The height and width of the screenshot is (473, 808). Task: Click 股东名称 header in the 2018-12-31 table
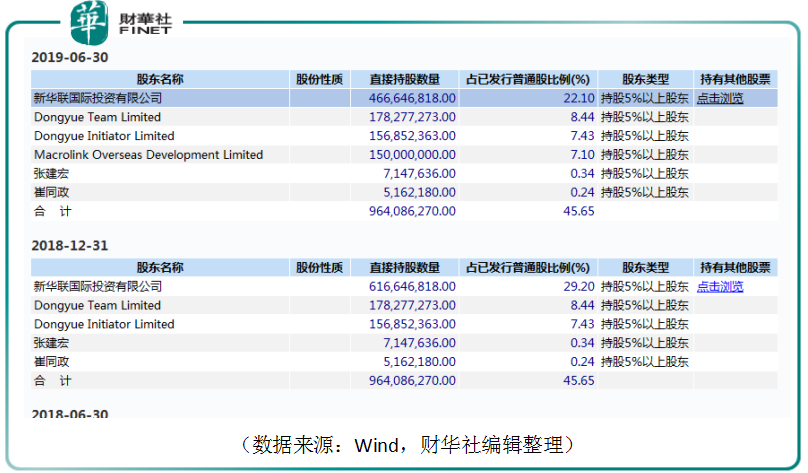160,267
